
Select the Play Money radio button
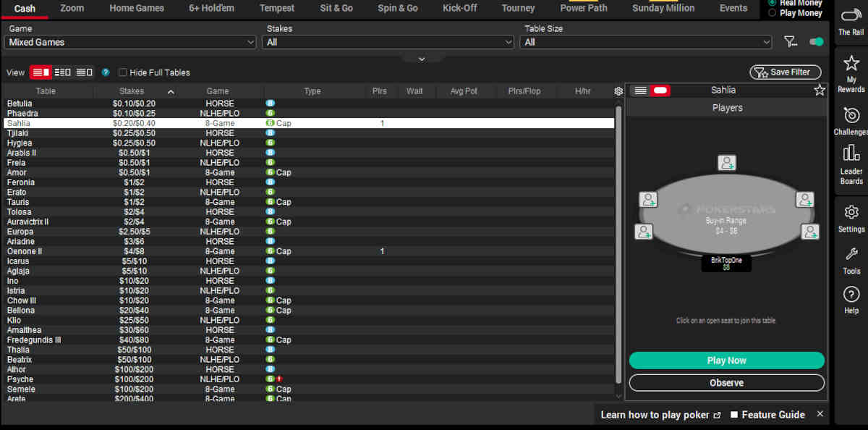(x=773, y=13)
